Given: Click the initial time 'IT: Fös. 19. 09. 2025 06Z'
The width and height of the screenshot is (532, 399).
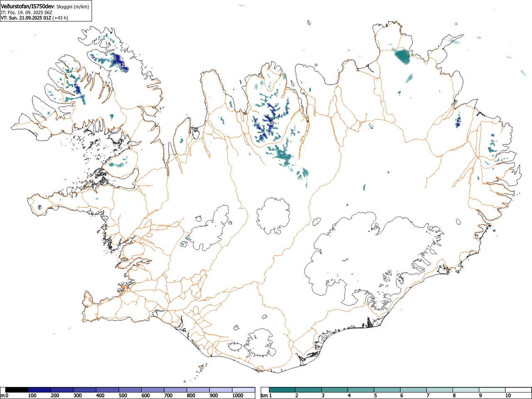Looking at the screenshot, I should pos(27,12).
